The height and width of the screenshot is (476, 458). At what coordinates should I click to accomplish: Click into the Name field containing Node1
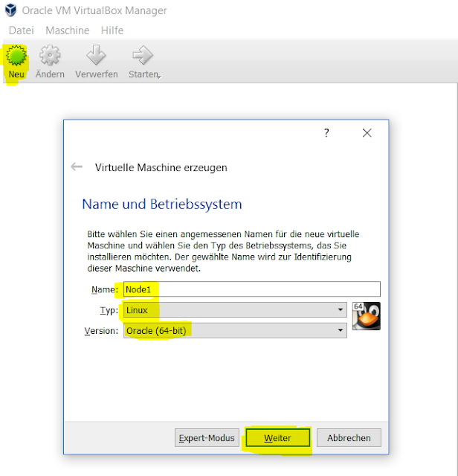tap(251, 289)
